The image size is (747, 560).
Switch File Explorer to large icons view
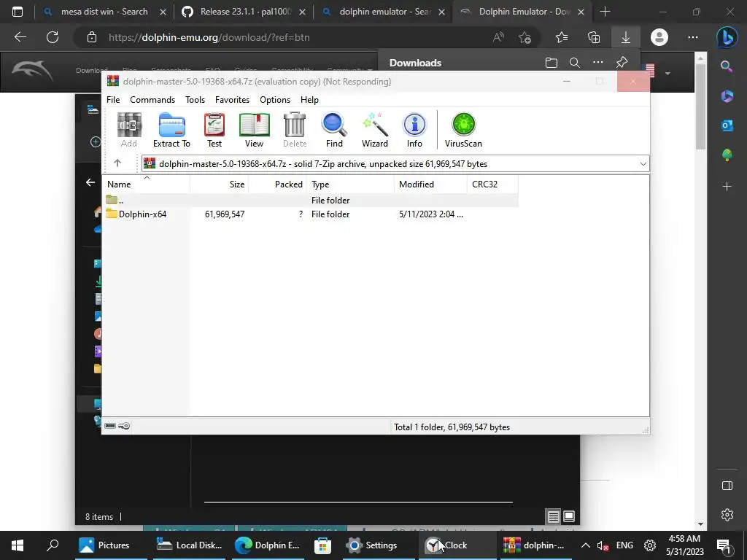569,516
